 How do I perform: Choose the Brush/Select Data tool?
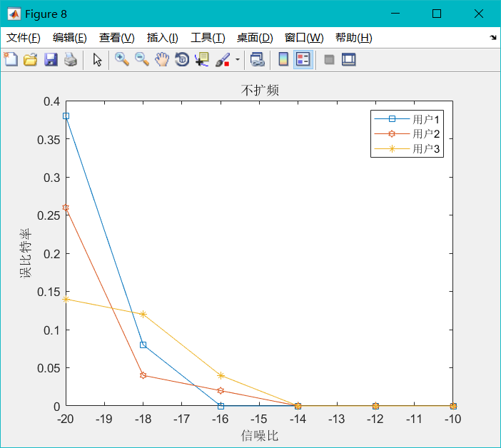pyautogui.click(x=223, y=59)
